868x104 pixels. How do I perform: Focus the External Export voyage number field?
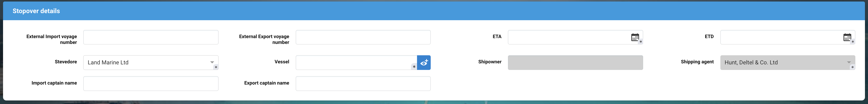tap(363, 37)
